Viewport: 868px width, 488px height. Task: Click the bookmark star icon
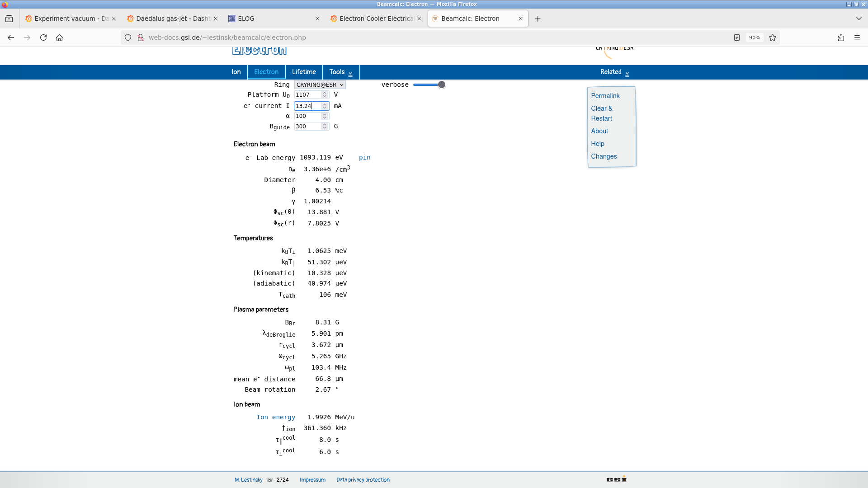click(x=773, y=38)
